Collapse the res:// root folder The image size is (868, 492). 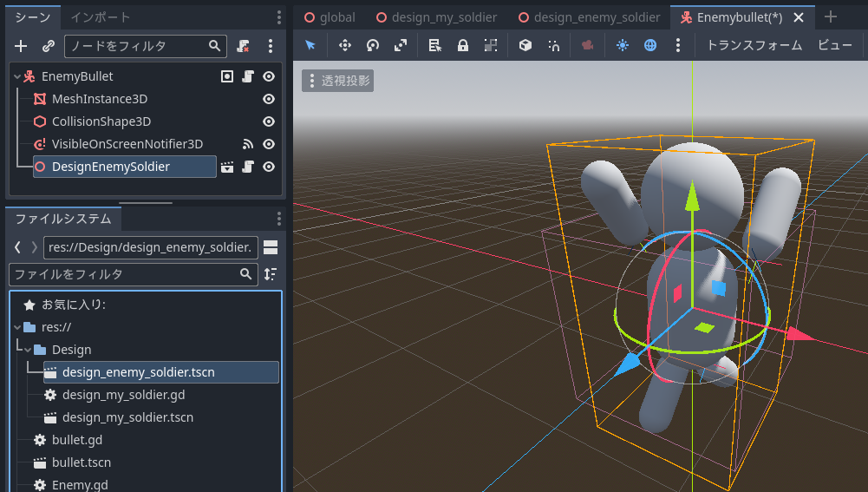[x=17, y=327]
